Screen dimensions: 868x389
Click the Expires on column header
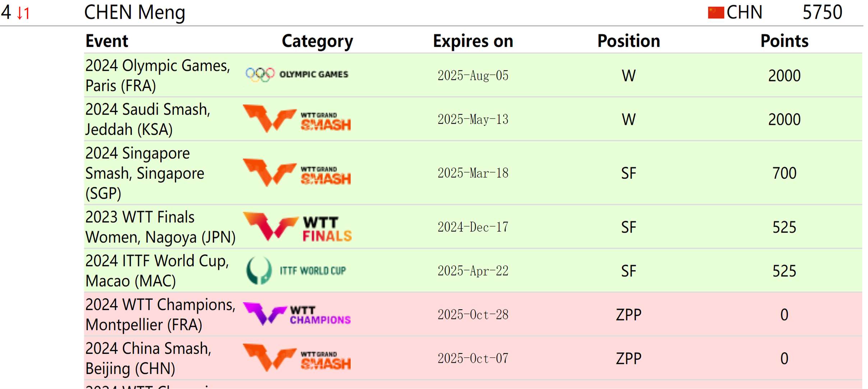(x=473, y=41)
